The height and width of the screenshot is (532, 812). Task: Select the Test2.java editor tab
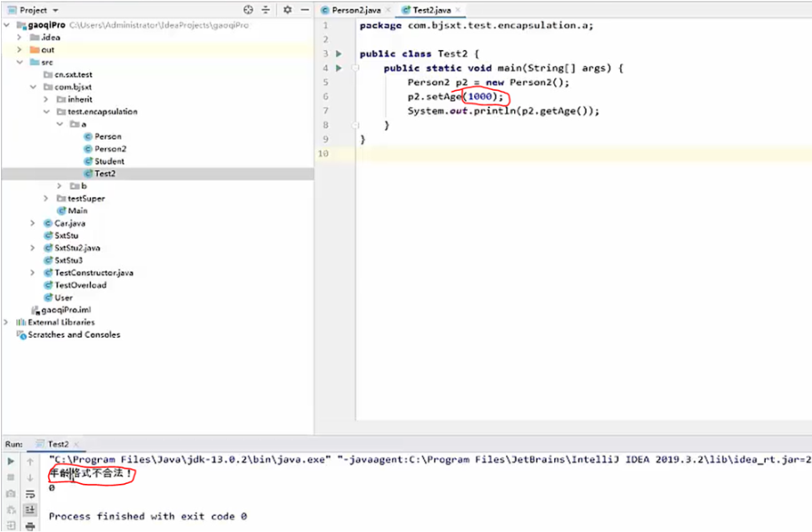tap(431, 10)
